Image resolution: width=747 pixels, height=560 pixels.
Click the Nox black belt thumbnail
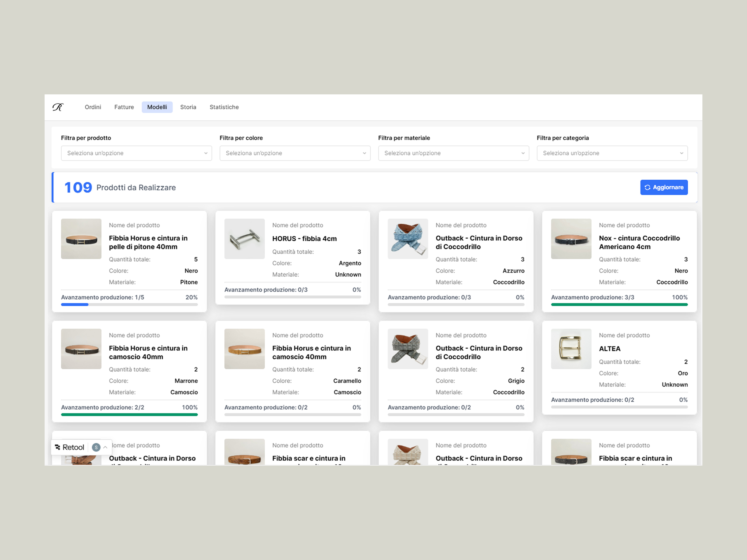pos(571,239)
